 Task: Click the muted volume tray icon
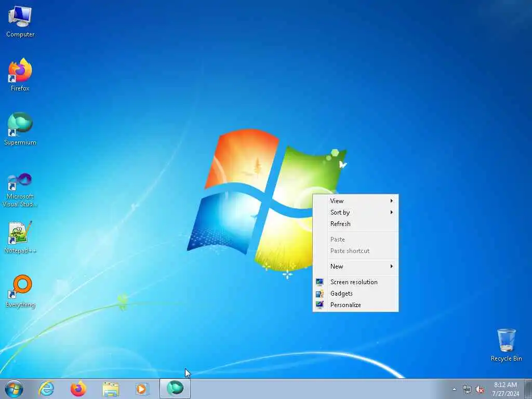[480, 390]
